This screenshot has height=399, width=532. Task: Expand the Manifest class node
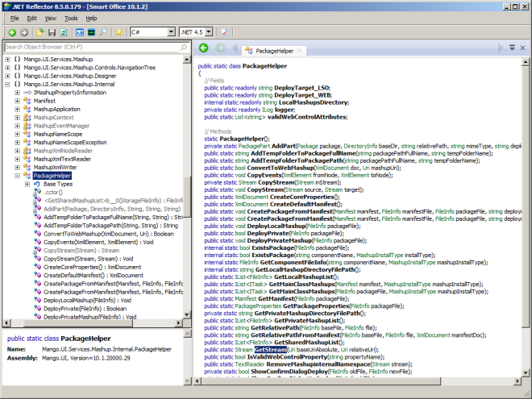18,101
